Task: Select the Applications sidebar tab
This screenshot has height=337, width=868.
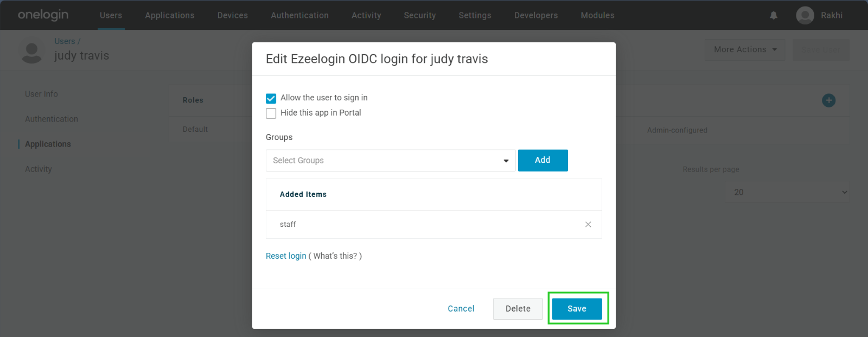Action: [48, 144]
